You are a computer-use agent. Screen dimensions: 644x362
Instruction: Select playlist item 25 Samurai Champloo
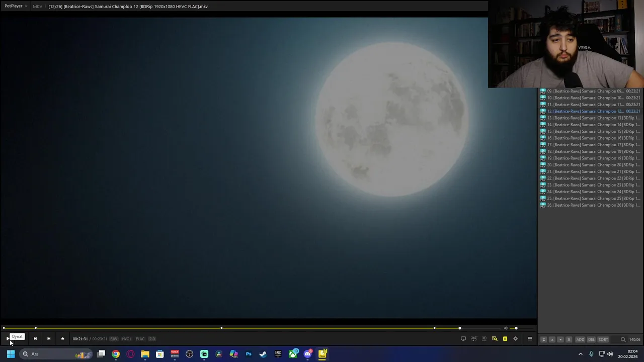(x=590, y=198)
